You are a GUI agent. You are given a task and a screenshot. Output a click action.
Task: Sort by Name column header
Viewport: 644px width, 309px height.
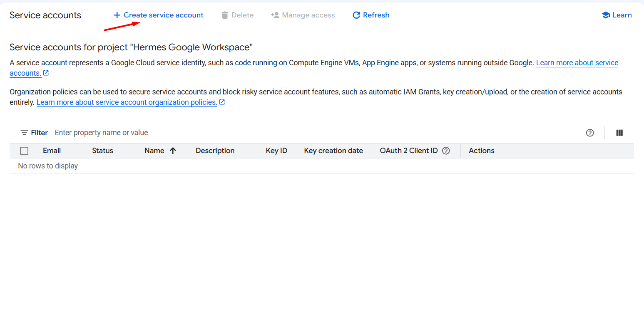(x=154, y=151)
